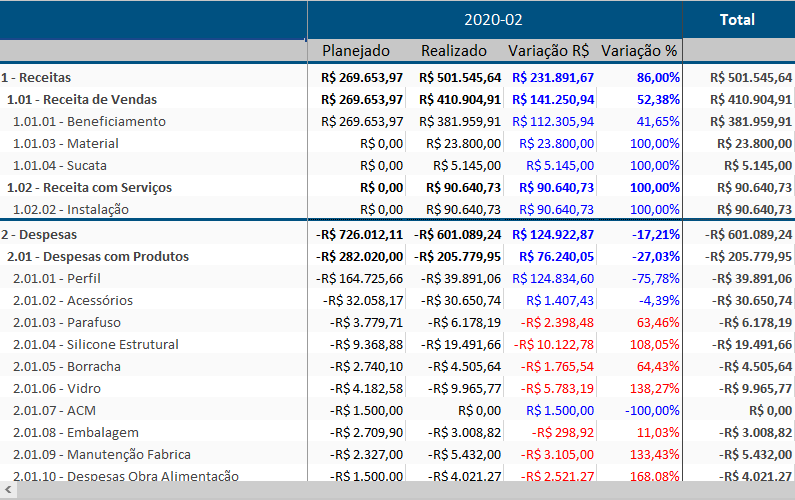Click Vidro's 138,27% variation cell
Image resolution: width=795 pixels, height=500 pixels.
pyautogui.click(x=654, y=388)
